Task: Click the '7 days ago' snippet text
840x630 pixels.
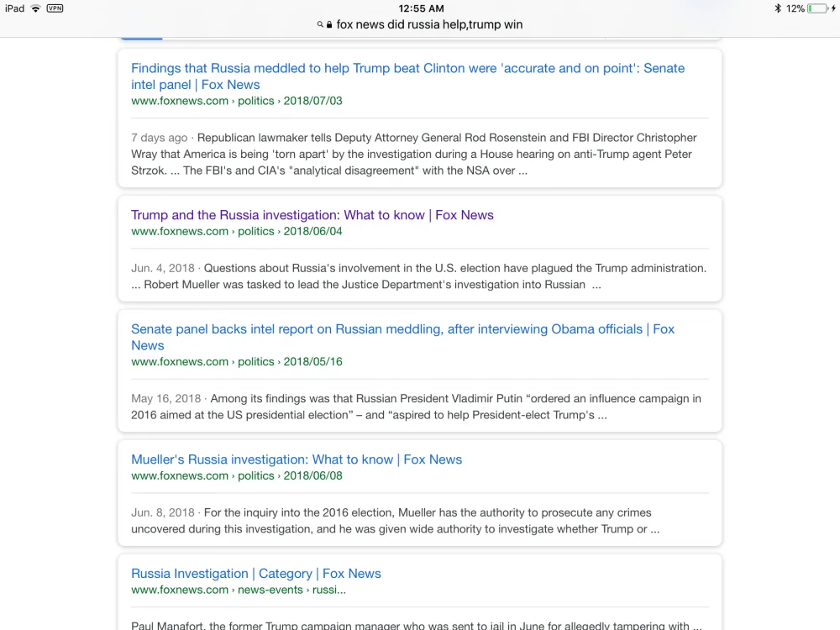Action: [414, 154]
